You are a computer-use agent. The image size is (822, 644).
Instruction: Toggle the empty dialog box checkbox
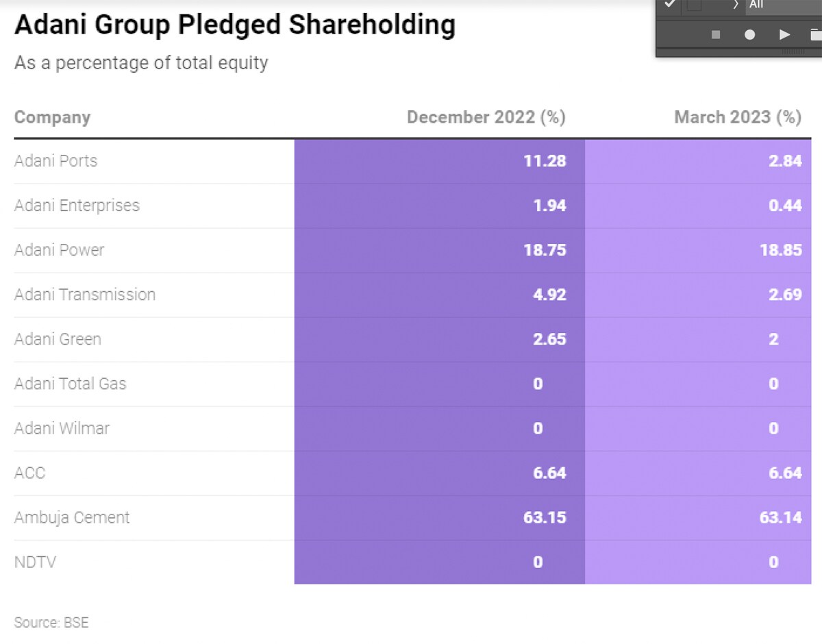pyautogui.click(x=694, y=5)
